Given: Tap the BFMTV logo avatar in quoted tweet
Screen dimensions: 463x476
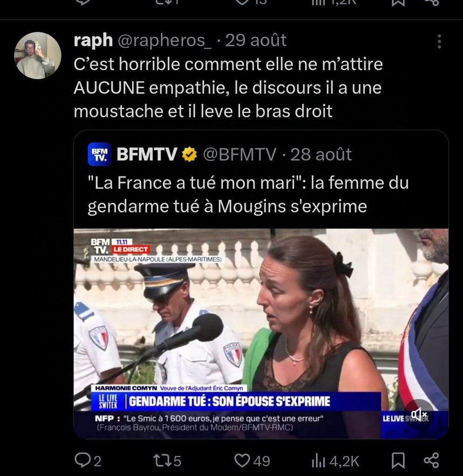Looking at the screenshot, I should (99, 154).
